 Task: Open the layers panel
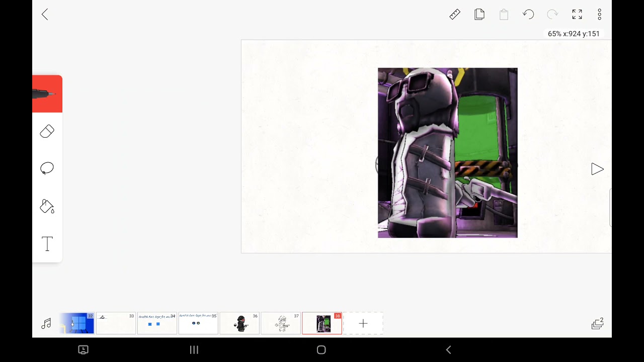598,324
